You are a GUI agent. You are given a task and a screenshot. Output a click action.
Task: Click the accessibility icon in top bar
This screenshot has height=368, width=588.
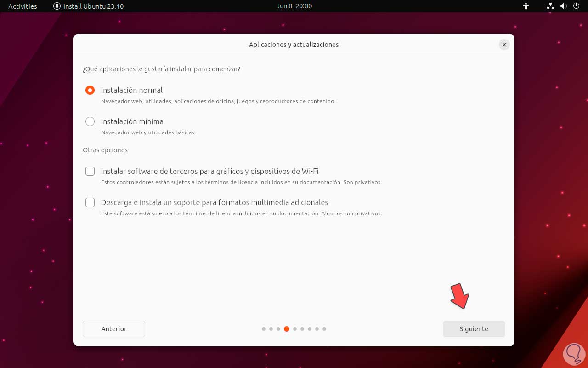[x=526, y=6]
